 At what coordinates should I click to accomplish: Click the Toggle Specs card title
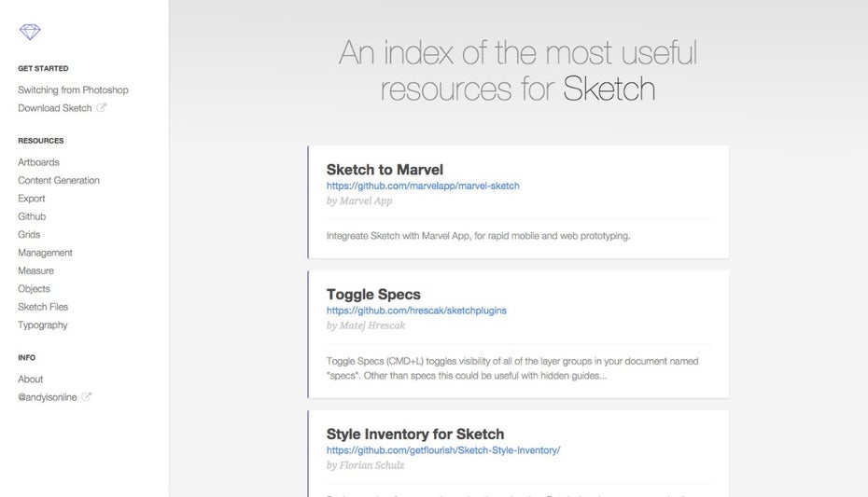pyautogui.click(x=373, y=294)
